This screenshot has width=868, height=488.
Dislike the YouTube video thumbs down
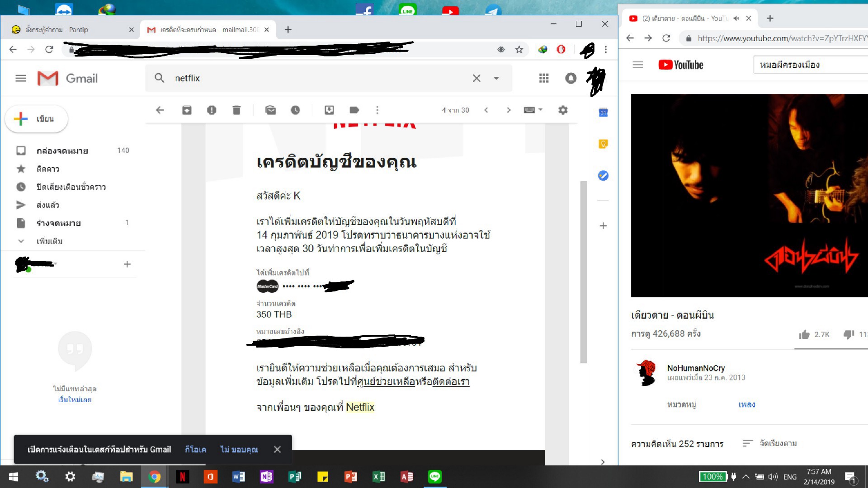point(849,334)
